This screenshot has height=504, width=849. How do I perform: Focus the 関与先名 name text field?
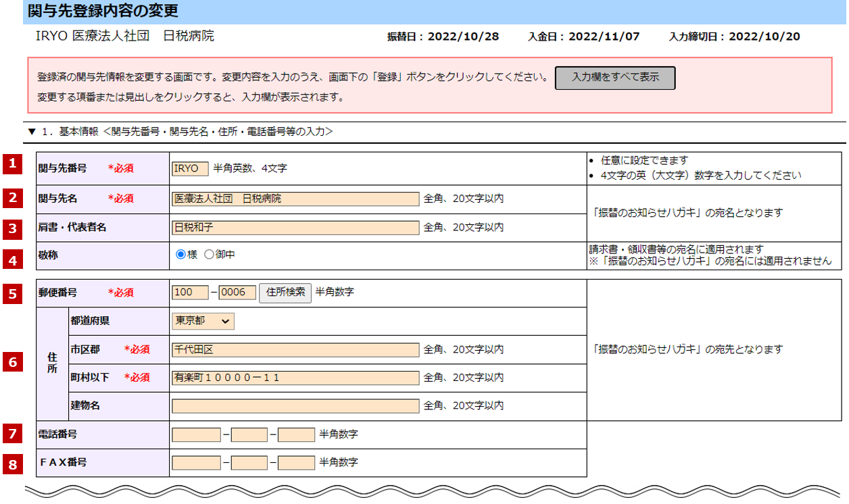pyautogui.click(x=295, y=199)
